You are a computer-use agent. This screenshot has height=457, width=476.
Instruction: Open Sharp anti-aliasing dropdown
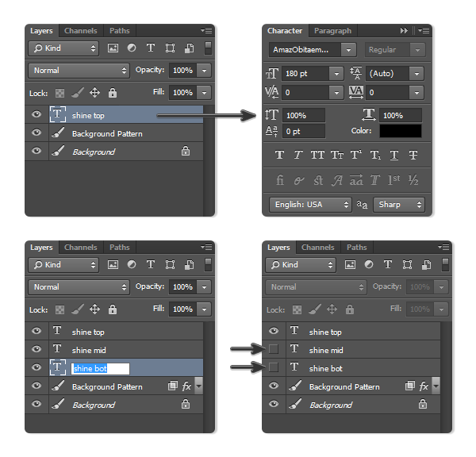pyautogui.click(x=398, y=205)
